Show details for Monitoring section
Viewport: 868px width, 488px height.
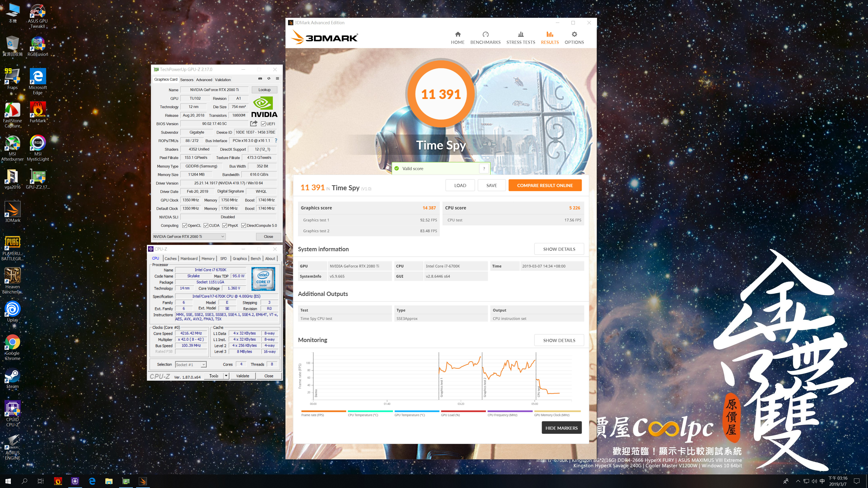(x=559, y=340)
